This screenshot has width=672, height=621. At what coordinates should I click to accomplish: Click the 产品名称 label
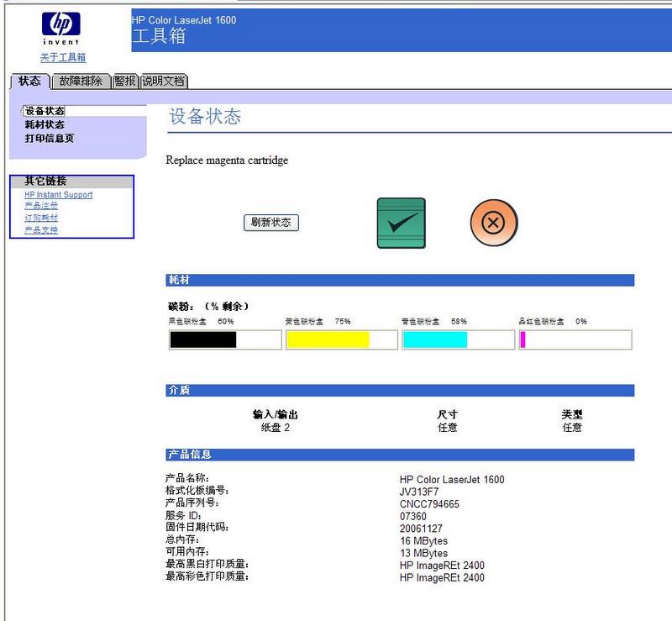point(187,478)
